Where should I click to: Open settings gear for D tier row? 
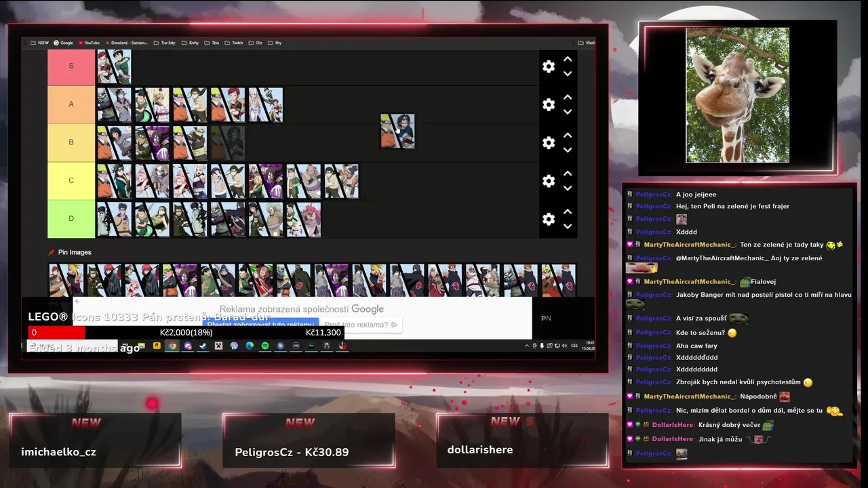(x=549, y=219)
